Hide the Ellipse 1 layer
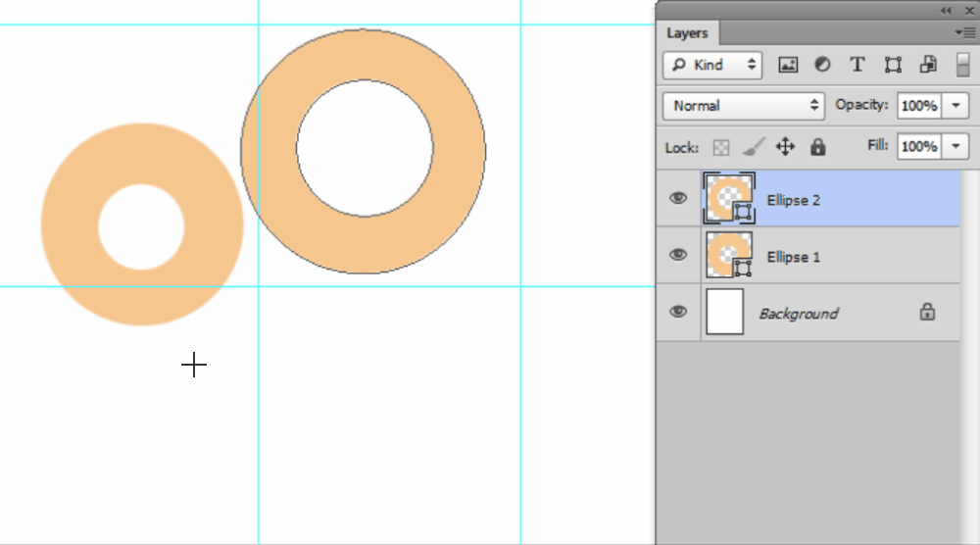The width and height of the screenshot is (980, 545). click(678, 255)
